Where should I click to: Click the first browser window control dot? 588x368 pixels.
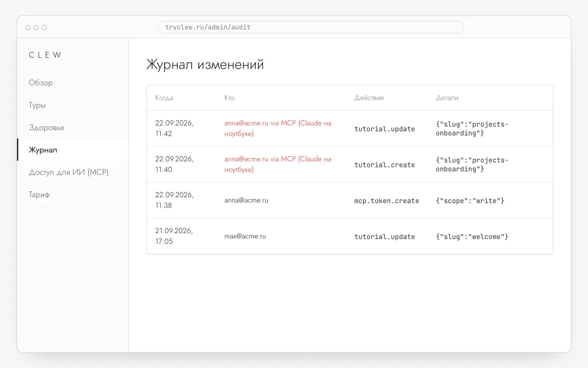(x=28, y=27)
